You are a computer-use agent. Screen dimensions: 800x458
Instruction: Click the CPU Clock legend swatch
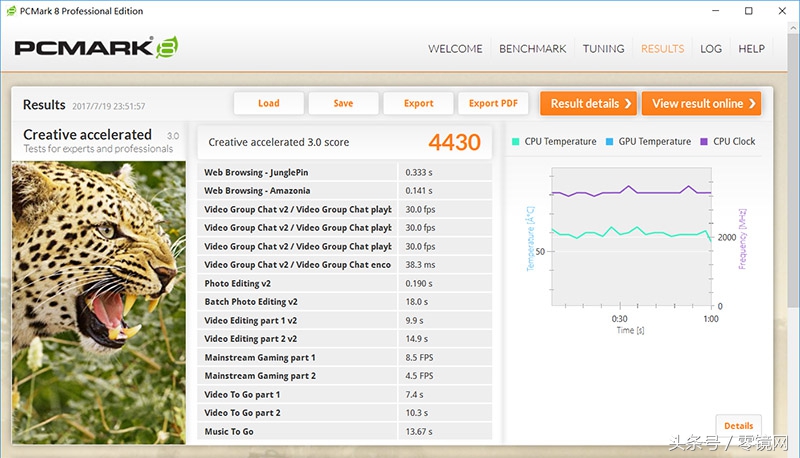click(x=704, y=142)
